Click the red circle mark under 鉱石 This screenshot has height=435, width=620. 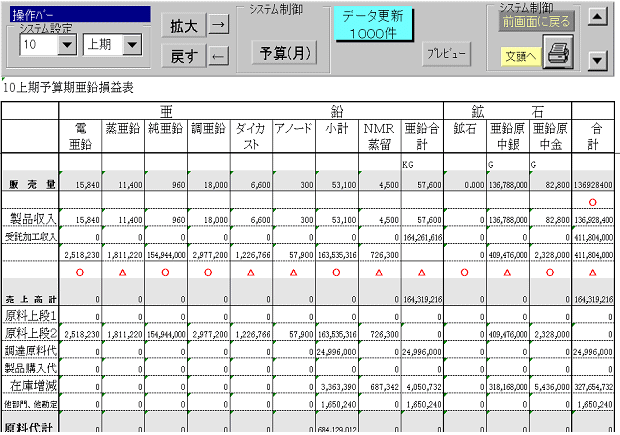pos(464,272)
